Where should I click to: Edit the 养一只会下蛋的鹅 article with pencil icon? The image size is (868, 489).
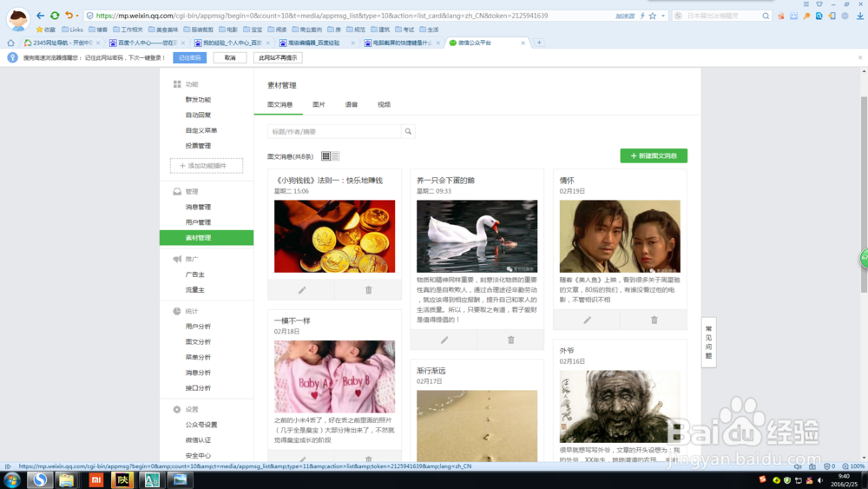tap(444, 340)
